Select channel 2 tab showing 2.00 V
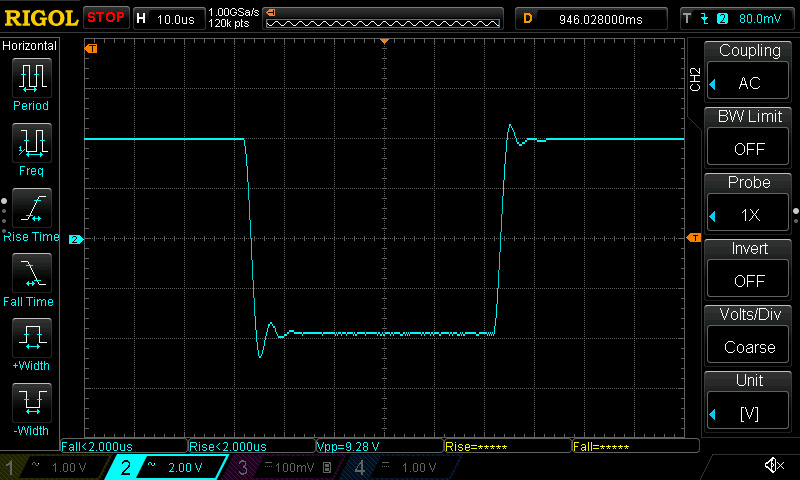The image size is (800, 480). 166,467
